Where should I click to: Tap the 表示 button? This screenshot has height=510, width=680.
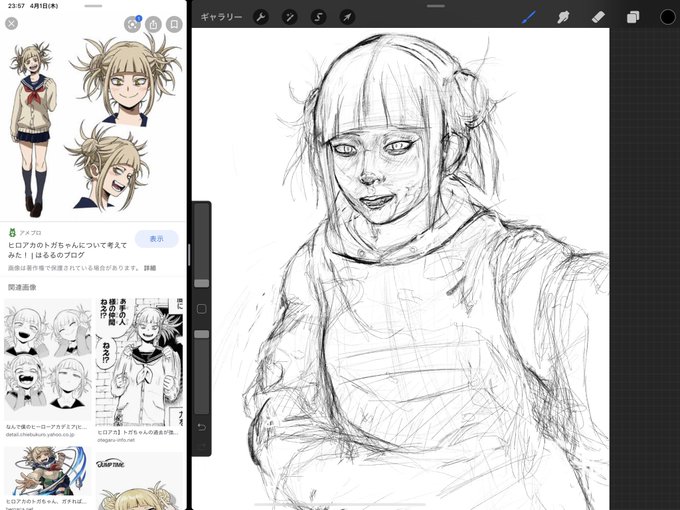(157, 239)
